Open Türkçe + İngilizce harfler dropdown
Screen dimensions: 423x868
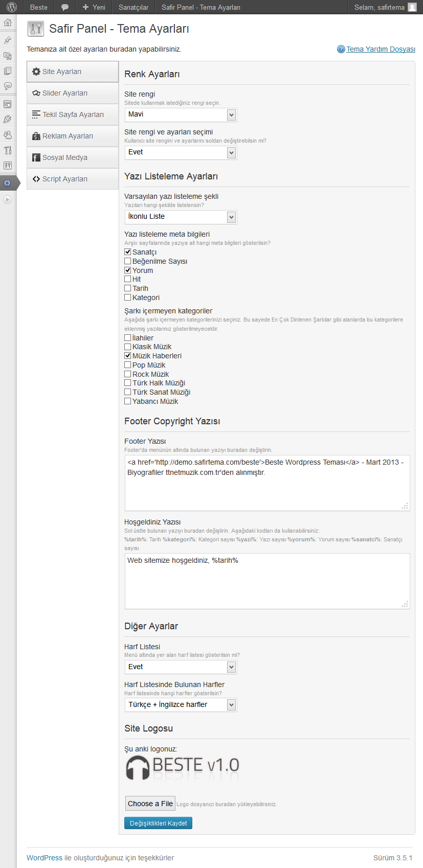[181, 705]
